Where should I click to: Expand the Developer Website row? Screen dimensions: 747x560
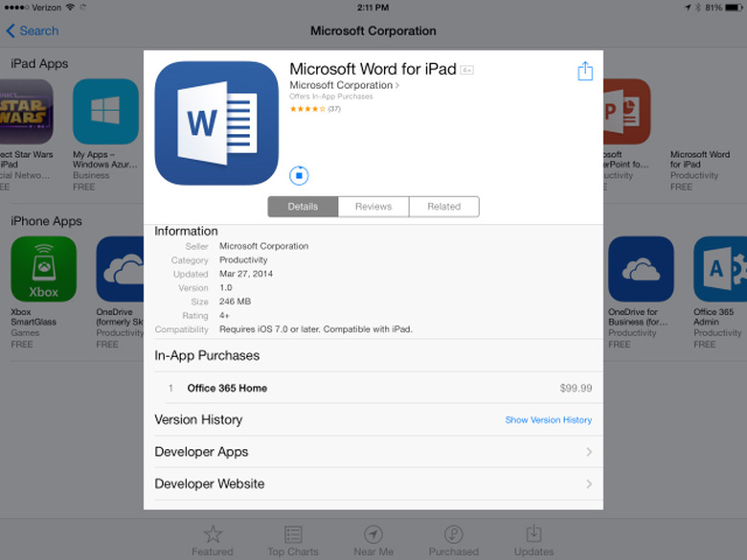point(373,483)
